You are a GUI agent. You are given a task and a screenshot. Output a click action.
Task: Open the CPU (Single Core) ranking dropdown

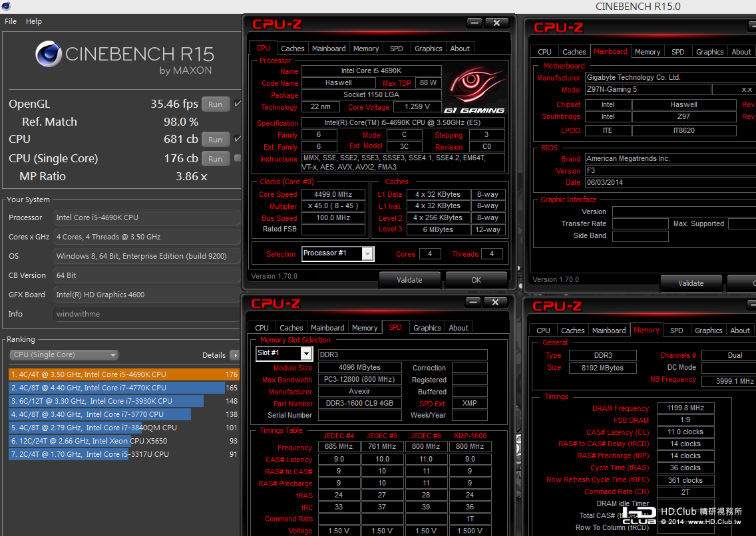pyautogui.click(x=64, y=355)
